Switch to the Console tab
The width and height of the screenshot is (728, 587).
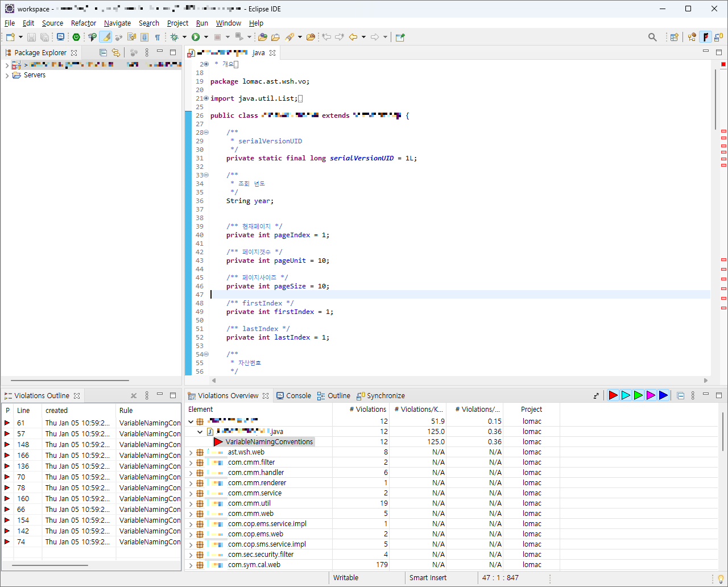click(293, 395)
